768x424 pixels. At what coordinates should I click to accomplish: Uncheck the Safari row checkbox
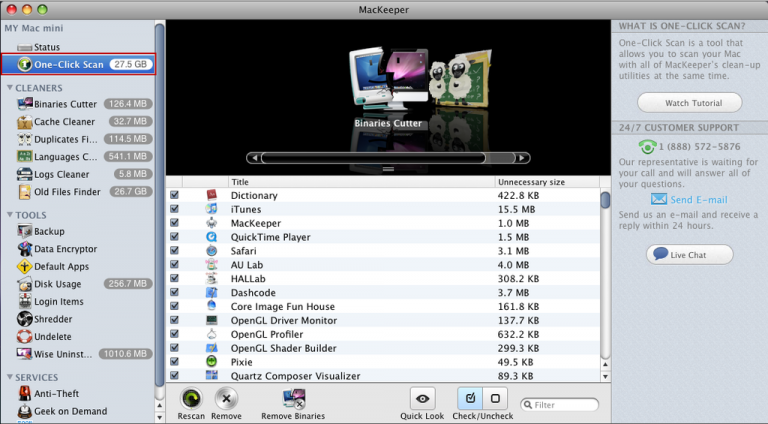coord(175,251)
